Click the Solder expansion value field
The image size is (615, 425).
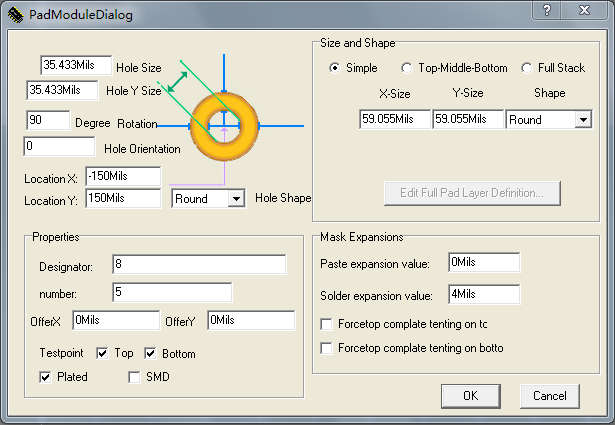click(484, 294)
